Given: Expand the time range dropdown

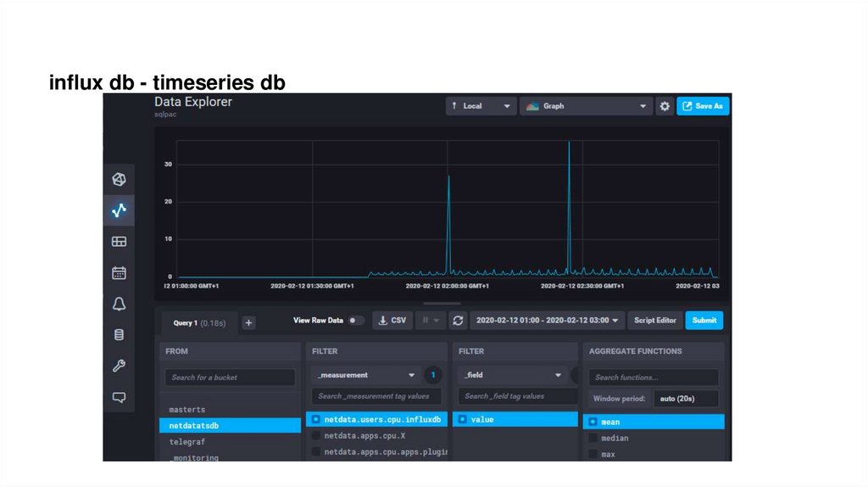Looking at the screenshot, I should coord(547,321).
